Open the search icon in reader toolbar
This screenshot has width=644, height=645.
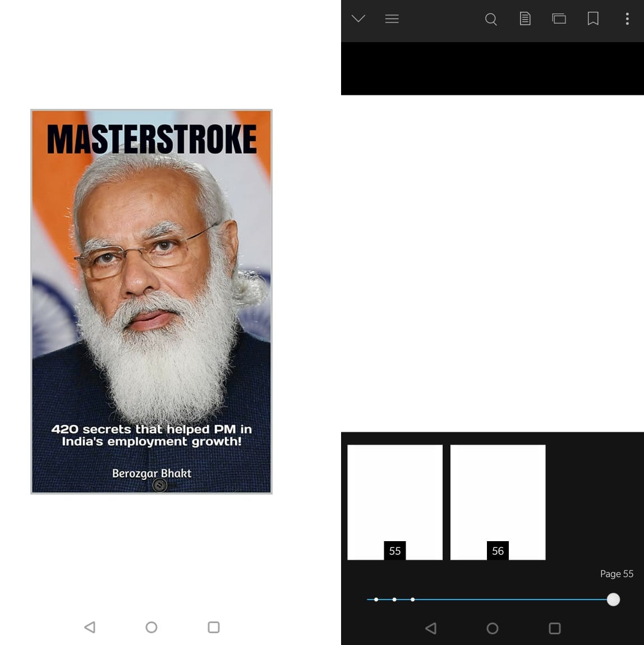[491, 19]
